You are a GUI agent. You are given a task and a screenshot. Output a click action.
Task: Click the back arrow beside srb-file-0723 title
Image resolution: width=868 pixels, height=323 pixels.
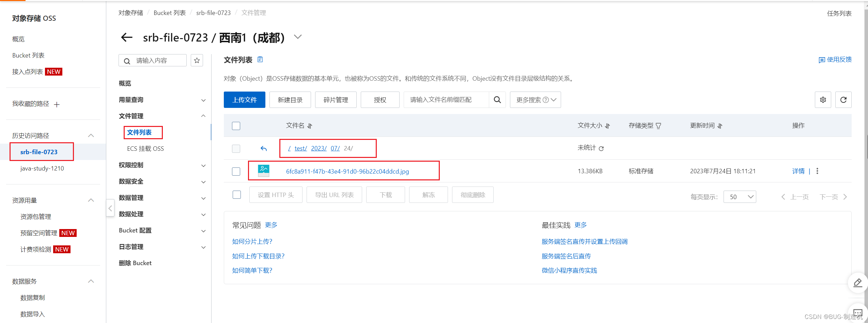[x=127, y=37]
